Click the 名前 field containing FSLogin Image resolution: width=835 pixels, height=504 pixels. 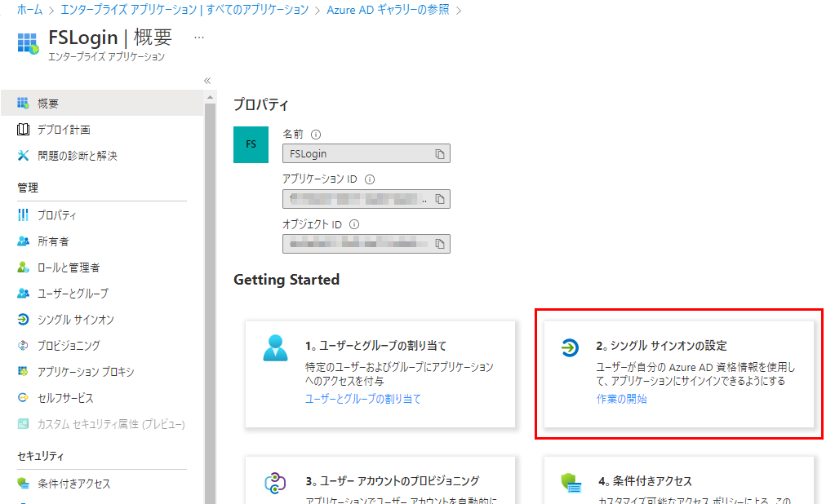point(366,154)
